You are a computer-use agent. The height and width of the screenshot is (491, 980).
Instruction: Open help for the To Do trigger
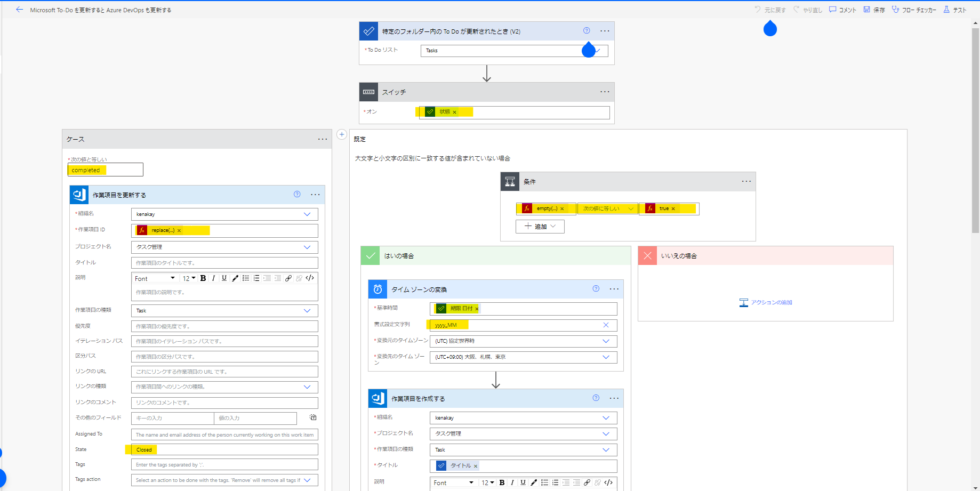pyautogui.click(x=587, y=31)
